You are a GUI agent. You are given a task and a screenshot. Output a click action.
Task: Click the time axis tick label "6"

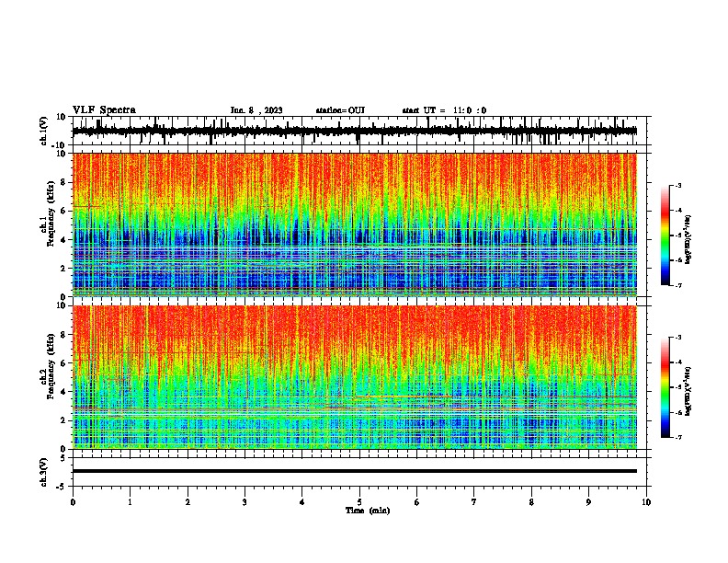pyautogui.click(x=417, y=502)
